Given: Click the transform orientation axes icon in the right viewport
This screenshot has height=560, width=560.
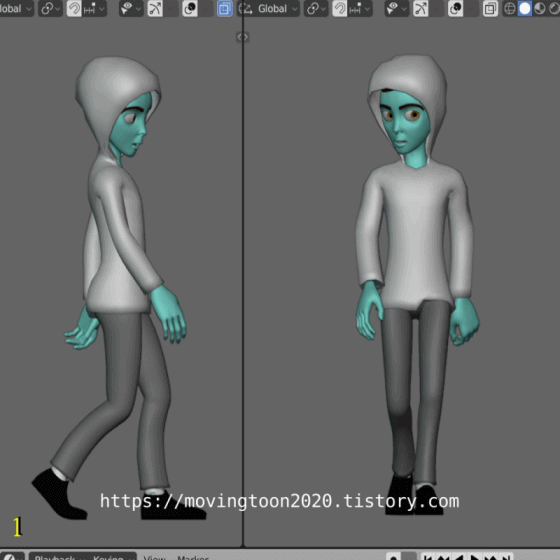Looking at the screenshot, I should pyautogui.click(x=246, y=9).
